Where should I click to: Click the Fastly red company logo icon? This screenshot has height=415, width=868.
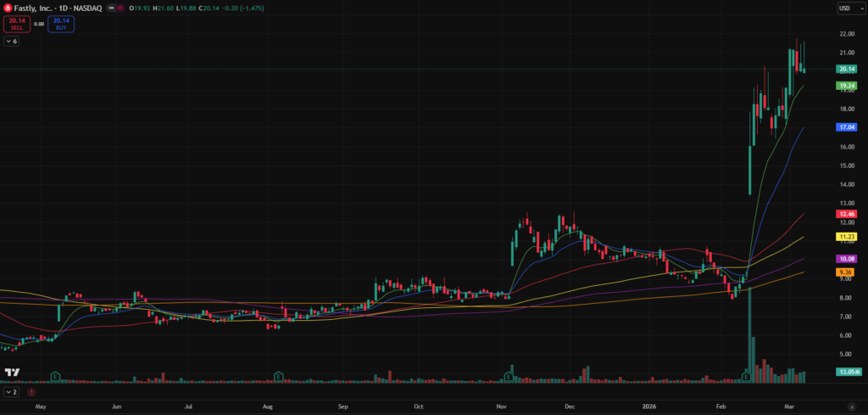pyautogui.click(x=8, y=8)
